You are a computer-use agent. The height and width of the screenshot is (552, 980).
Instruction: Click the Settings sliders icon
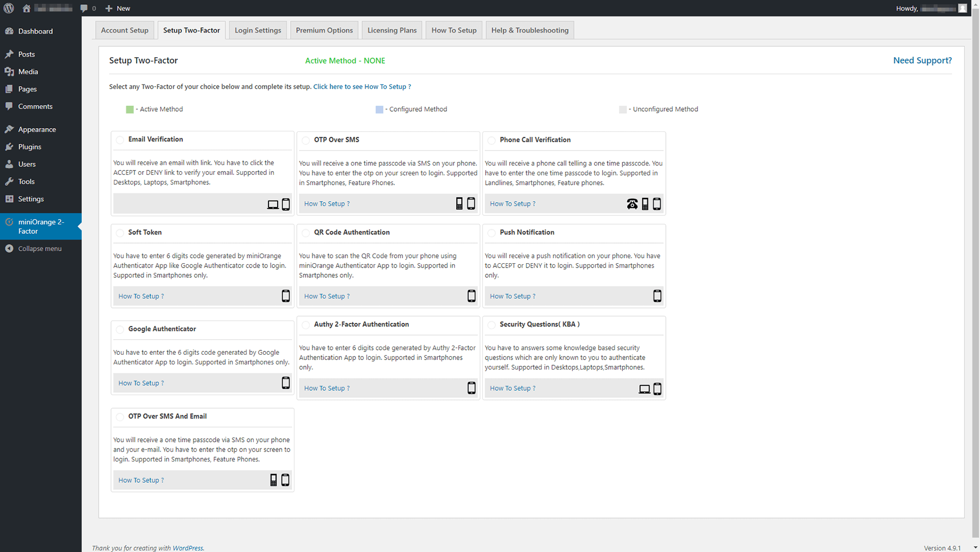tap(9, 199)
